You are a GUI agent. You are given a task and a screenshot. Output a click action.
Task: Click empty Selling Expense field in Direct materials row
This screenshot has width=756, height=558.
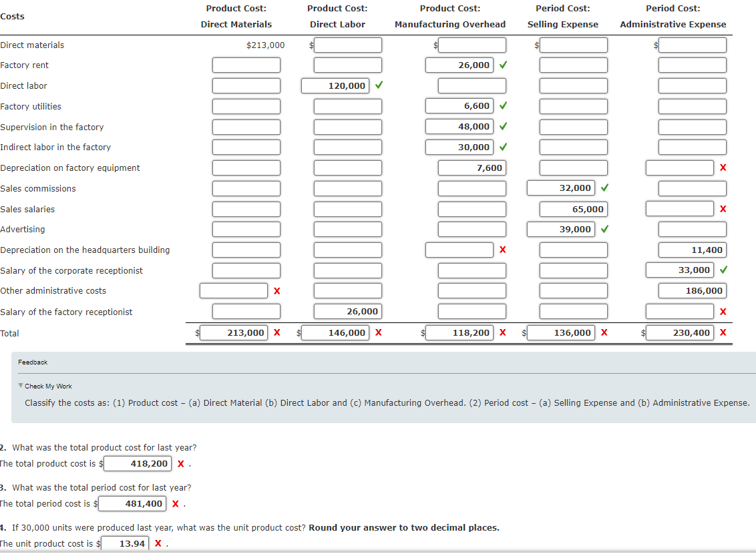click(x=573, y=45)
